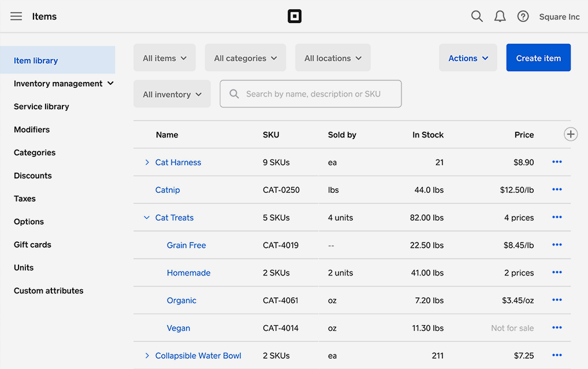Open more options for Grain Free
The height and width of the screenshot is (369, 588).
coord(557,245)
